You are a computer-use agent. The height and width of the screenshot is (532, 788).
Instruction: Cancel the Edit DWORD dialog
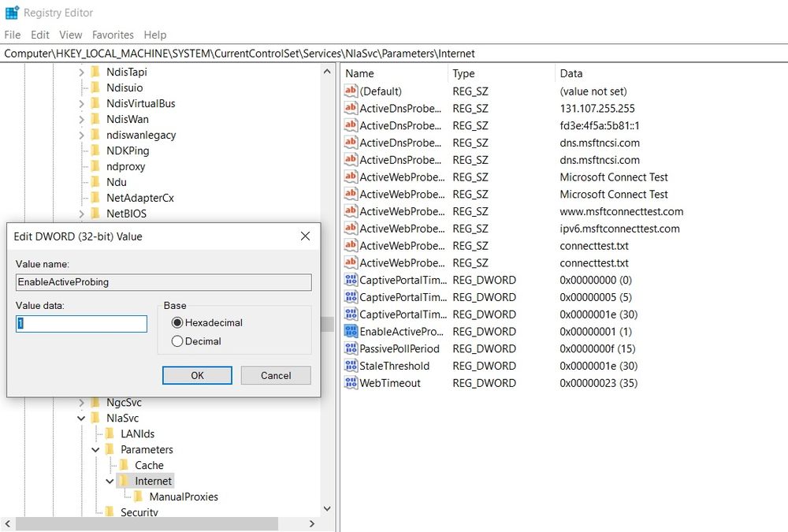[x=275, y=375]
